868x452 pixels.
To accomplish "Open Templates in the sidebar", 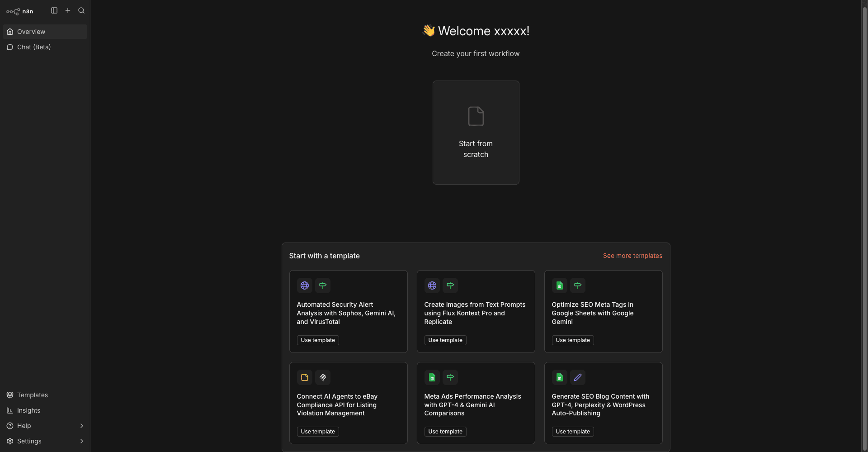I will [x=32, y=395].
